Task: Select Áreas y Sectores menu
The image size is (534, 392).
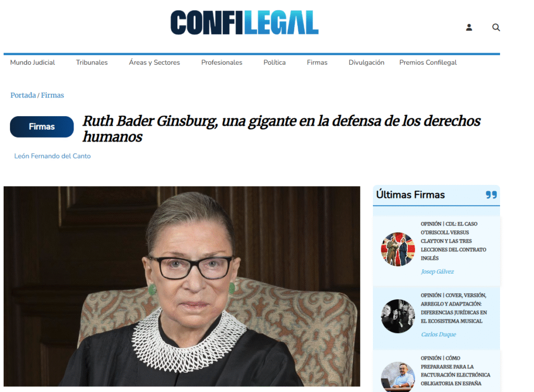Action: (154, 62)
